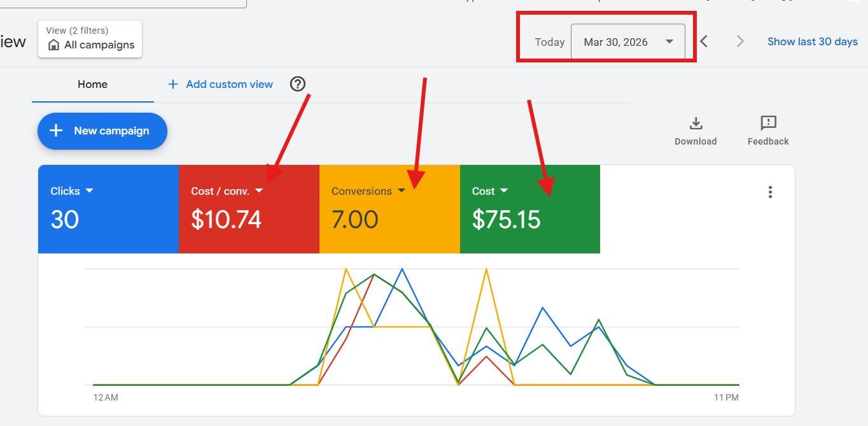Select the red scorecard value $10.74
The image size is (868, 426).
[227, 220]
